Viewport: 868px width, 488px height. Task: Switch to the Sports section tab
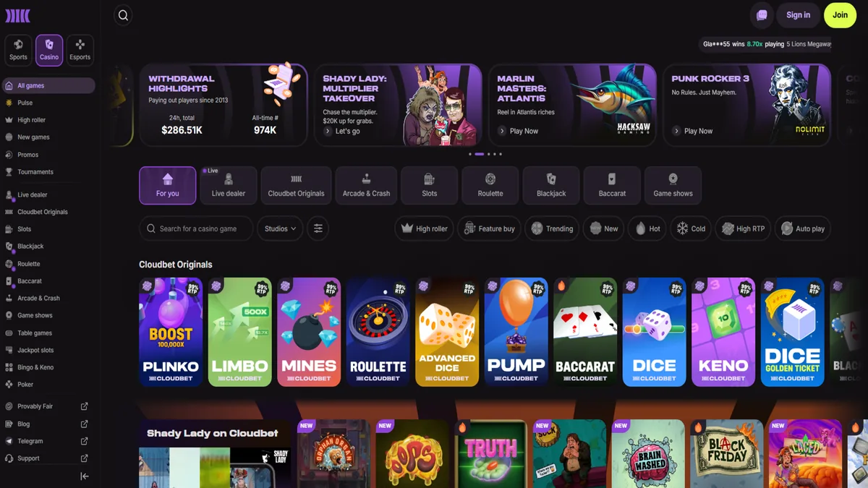(x=19, y=49)
